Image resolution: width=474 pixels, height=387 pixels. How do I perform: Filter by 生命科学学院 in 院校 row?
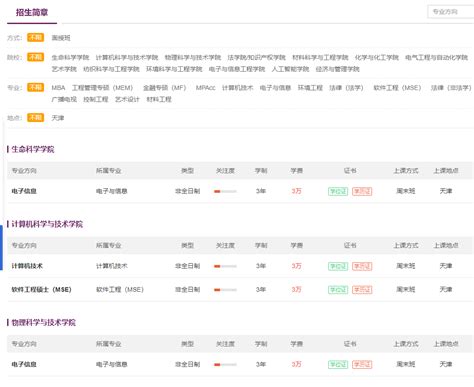point(70,57)
